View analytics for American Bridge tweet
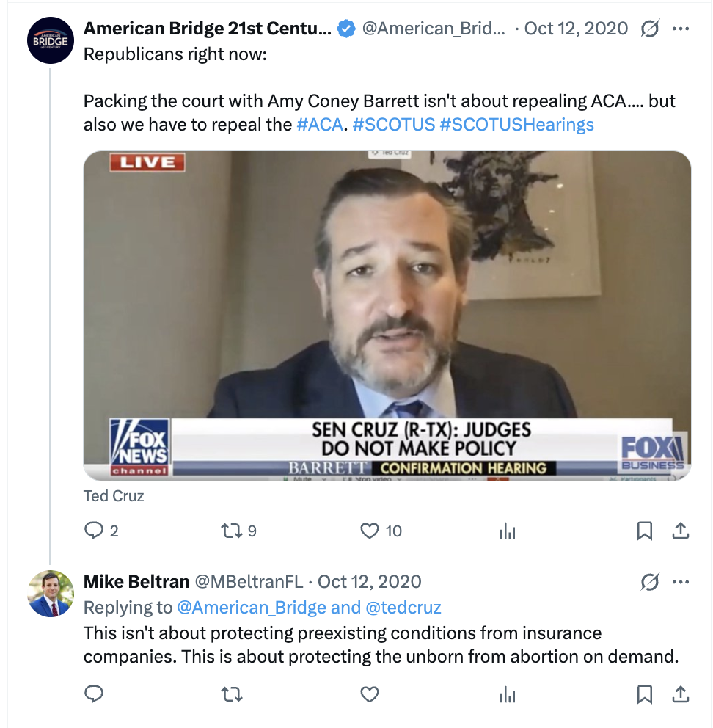The height and width of the screenshot is (728, 713). [508, 531]
